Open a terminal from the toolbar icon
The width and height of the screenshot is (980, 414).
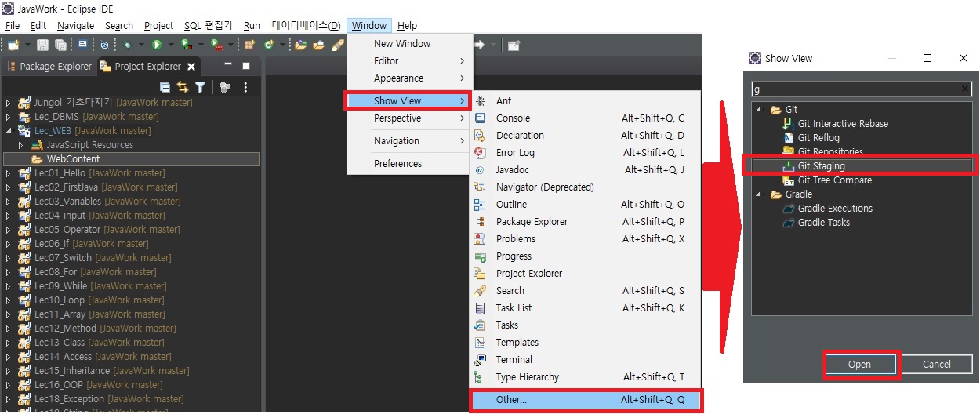(x=82, y=45)
